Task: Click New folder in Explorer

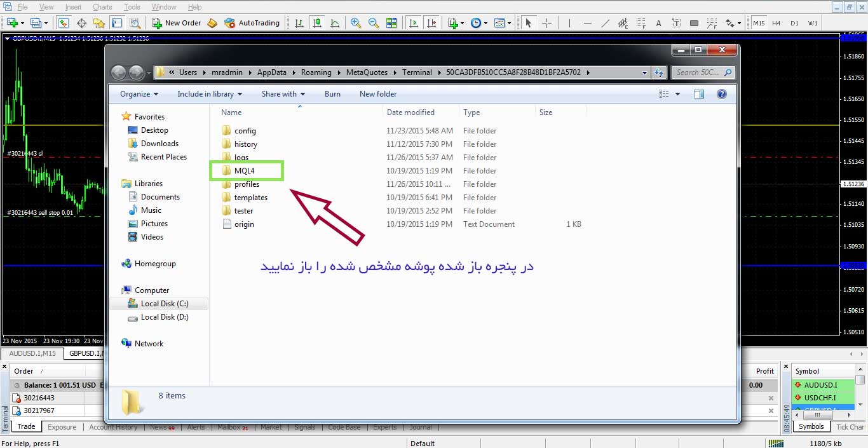Action: [378, 94]
